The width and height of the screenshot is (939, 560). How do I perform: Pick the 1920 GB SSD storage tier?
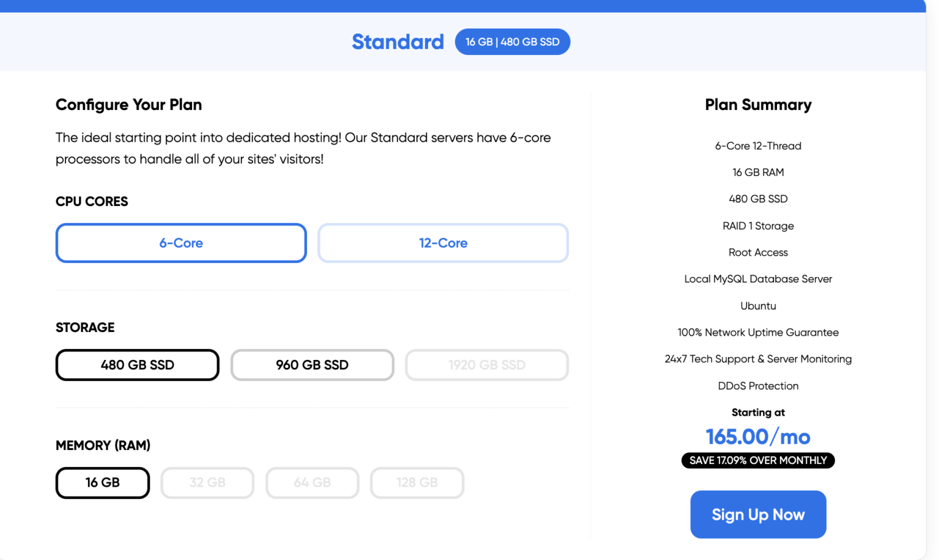click(x=487, y=365)
